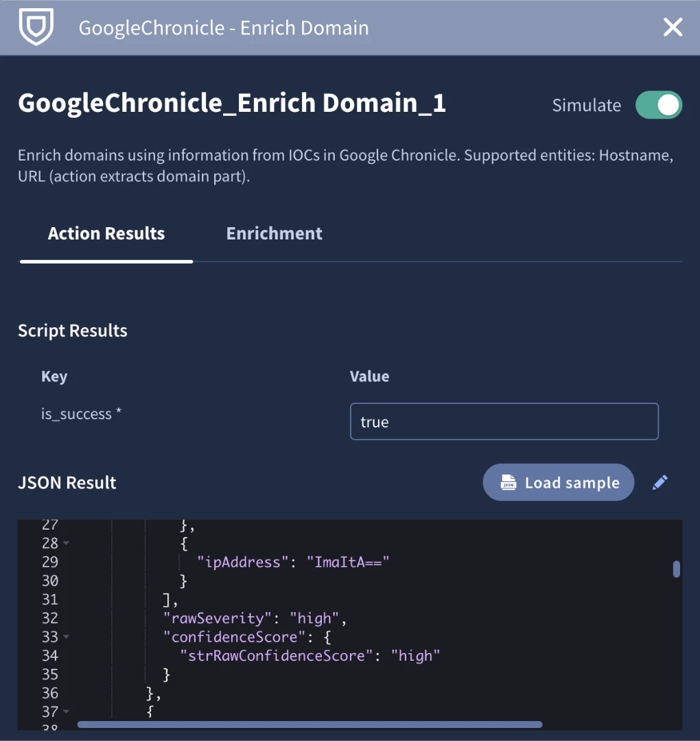Switch to the Enrichment tab
This screenshot has height=741, width=700.
click(274, 233)
